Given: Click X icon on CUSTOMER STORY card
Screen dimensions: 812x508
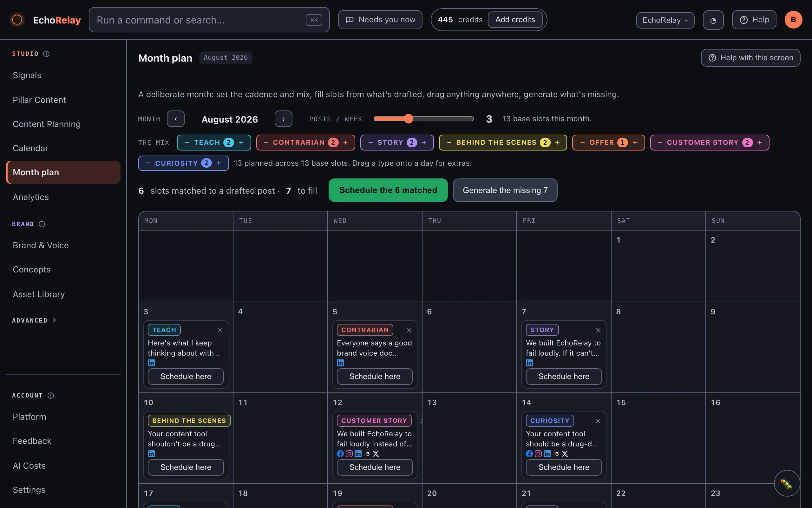Looking at the screenshot, I should click(x=376, y=454).
